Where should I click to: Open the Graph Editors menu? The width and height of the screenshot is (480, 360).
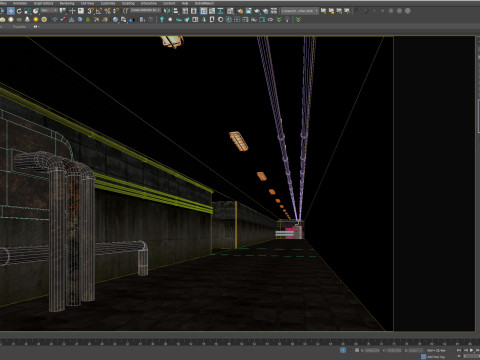pyautogui.click(x=43, y=3)
